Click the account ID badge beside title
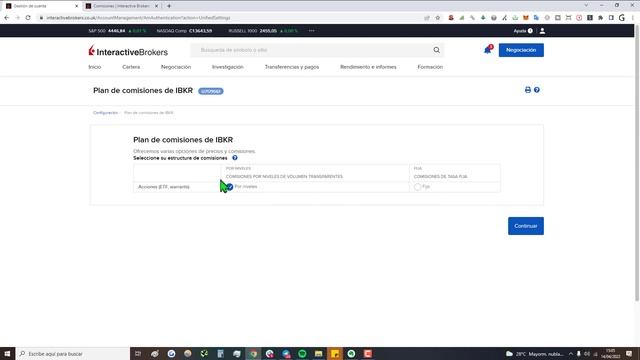 [211, 91]
